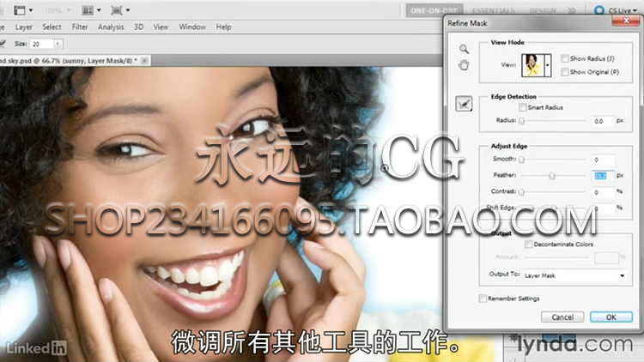Open the Analysis menu
This screenshot has width=644, height=362.
point(111,27)
